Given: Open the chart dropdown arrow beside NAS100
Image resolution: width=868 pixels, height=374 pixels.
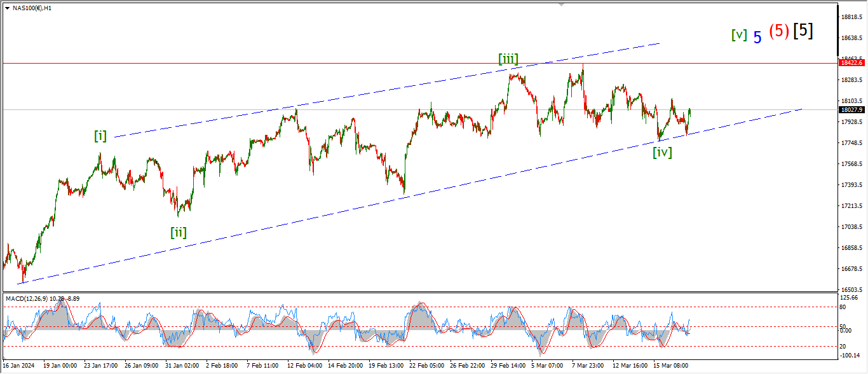Looking at the screenshot, I should [x=6, y=8].
